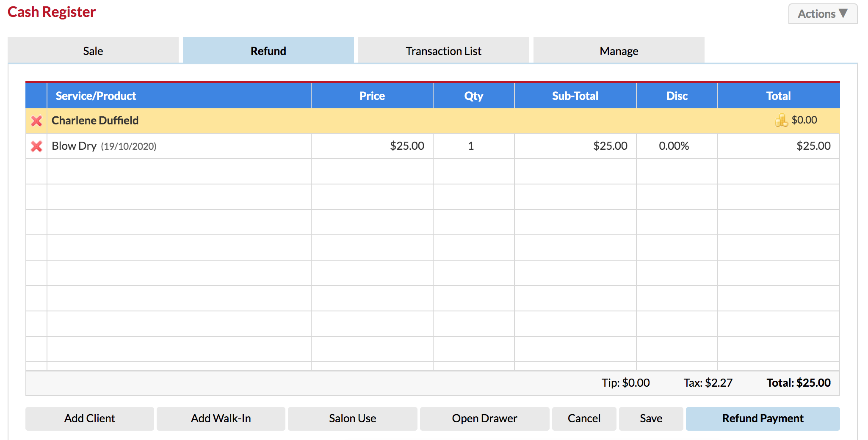The width and height of the screenshot is (868, 440).
Task: Click the gold coins icon in client row
Action: click(781, 120)
